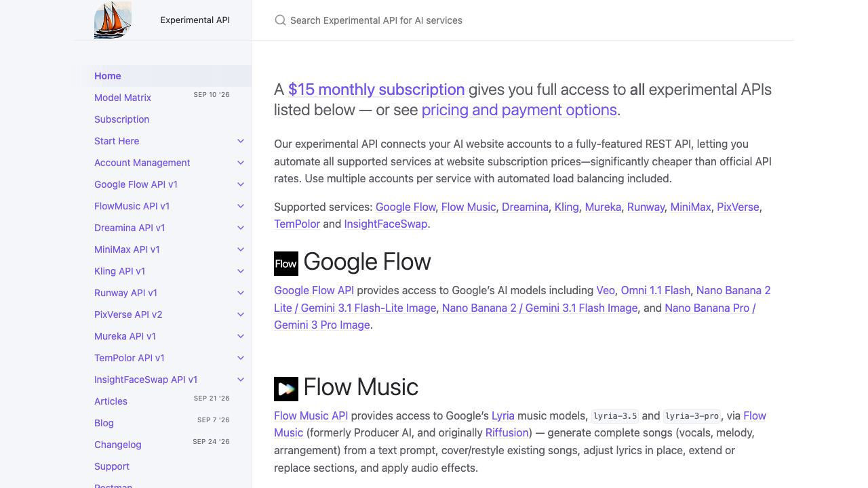Viewport: 868px width, 488px height.
Task: Click the Flow Music heading
Action: pos(361,387)
